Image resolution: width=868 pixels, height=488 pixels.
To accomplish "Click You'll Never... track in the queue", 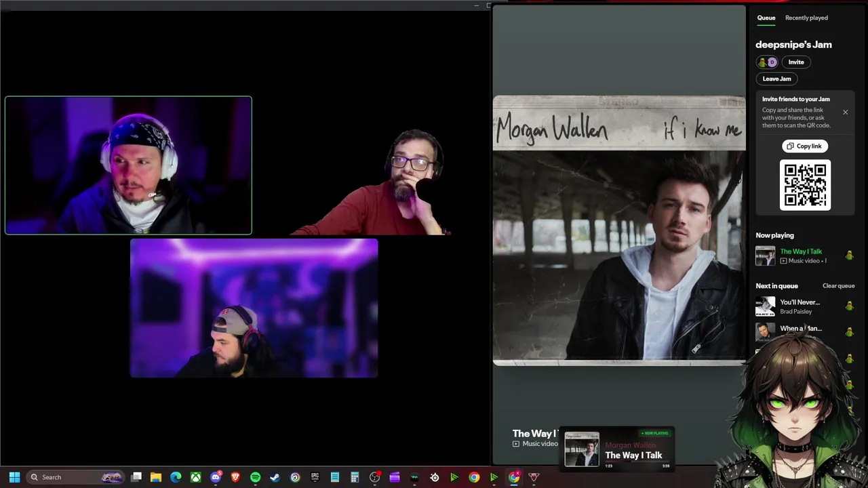I will point(800,302).
